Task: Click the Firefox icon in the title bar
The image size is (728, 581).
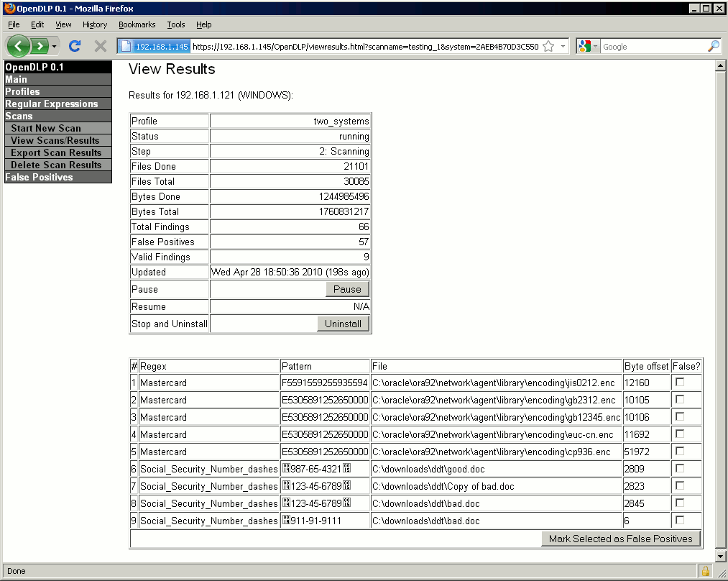Action: (x=9, y=9)
